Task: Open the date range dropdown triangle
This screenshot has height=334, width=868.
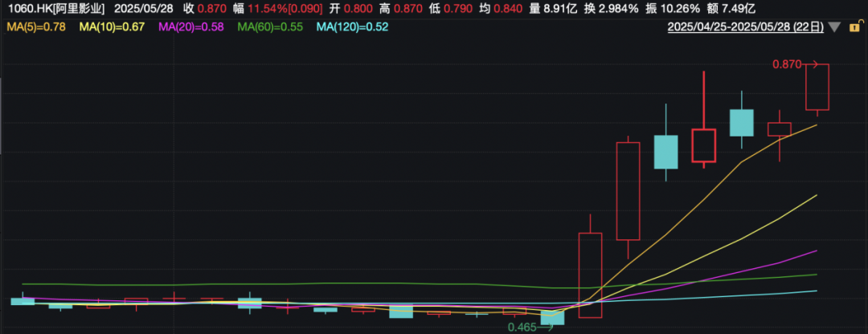Action: click(835, 27)
